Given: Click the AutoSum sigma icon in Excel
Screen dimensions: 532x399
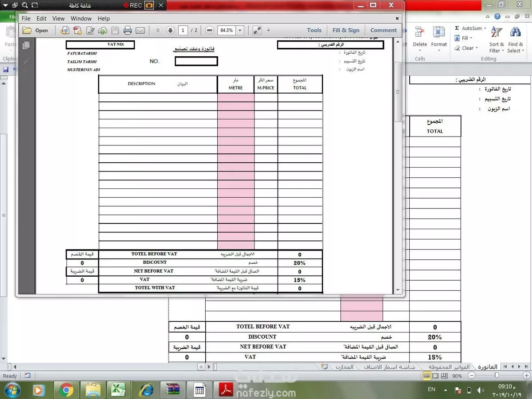Looking at the screenshot, I should (x=457, y=28).
